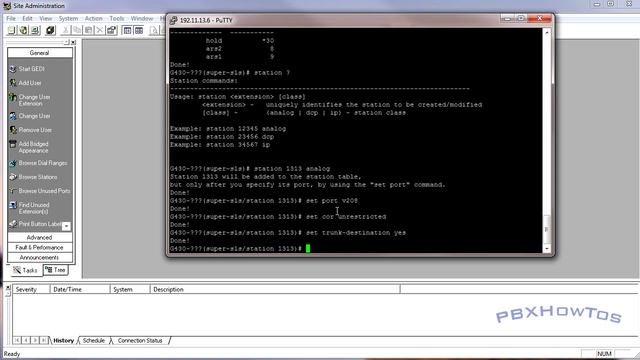Click the Properties toolbar icon
This screenshot has width=640, height=360.
[111, 30]
